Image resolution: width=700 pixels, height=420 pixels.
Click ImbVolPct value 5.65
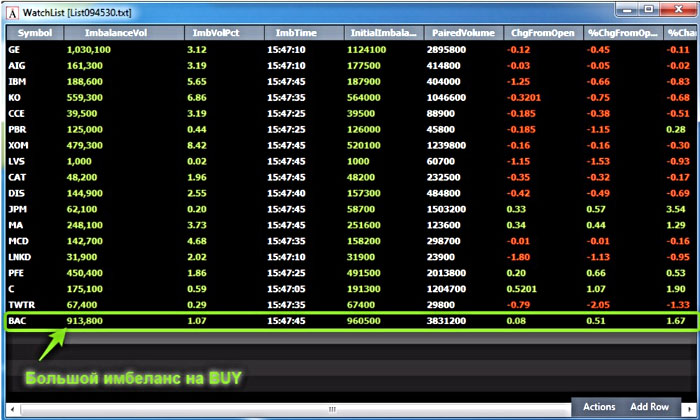point(197,82)
